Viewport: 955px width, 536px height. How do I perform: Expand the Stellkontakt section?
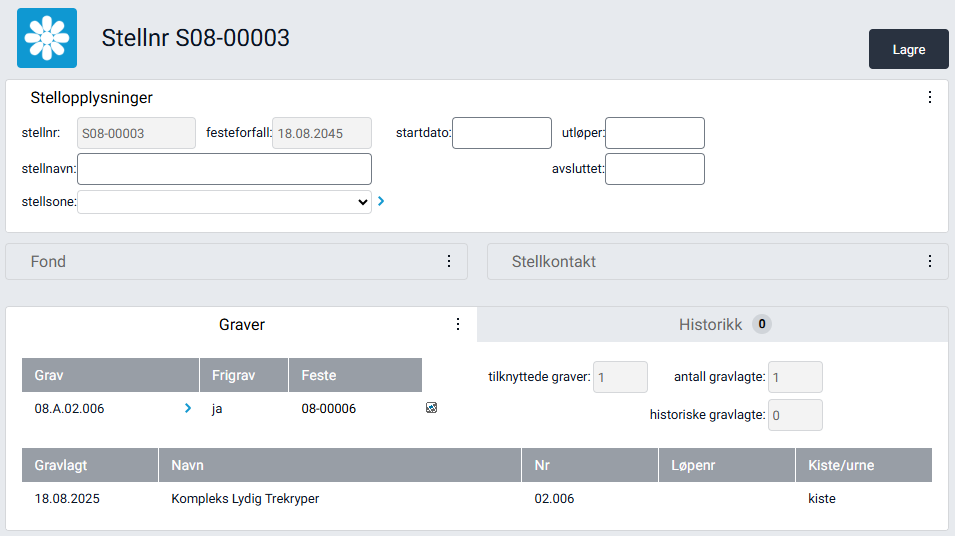tap(553, 262)
